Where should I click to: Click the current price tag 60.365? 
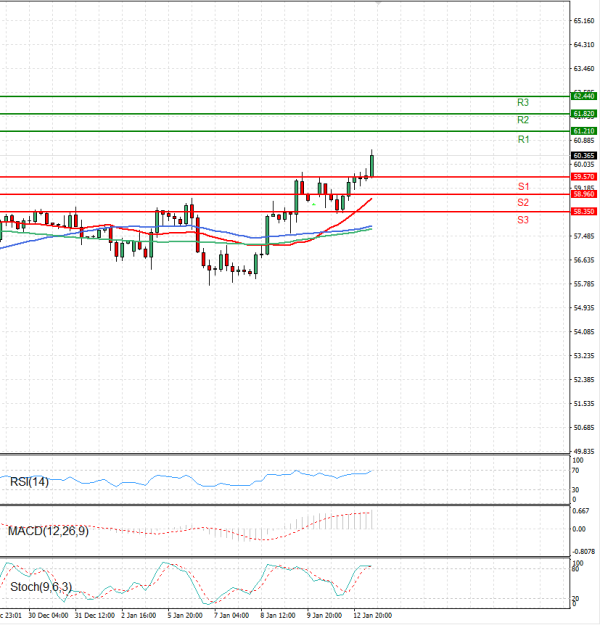[x=584, y=156]
